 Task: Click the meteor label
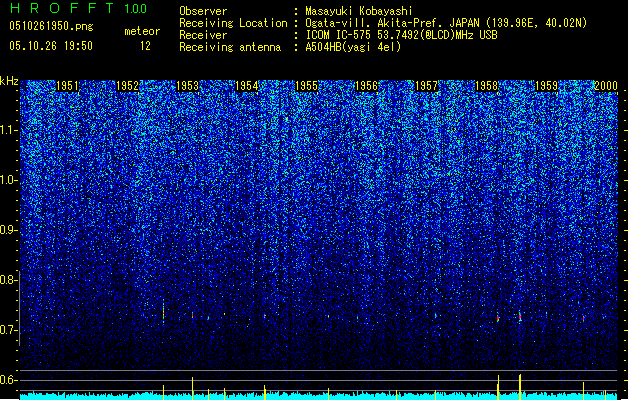[142, 31]
